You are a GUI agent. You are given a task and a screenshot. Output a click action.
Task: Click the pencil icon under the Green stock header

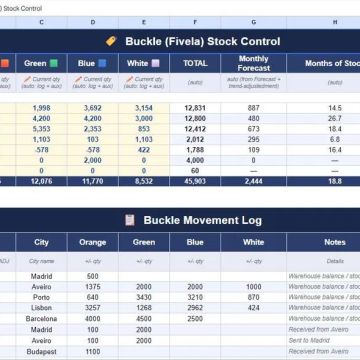click(x=27, y=79)
